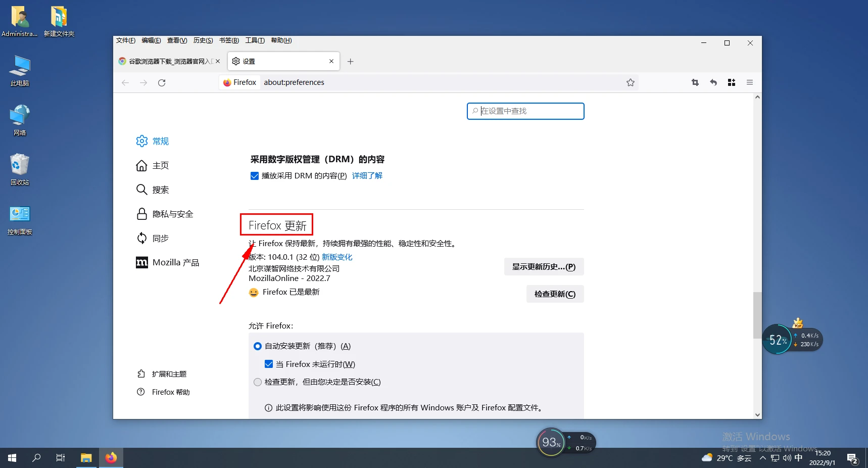This screenshot has width=868, height=468.
Task: Click scrollbar up arrow
Action: (757, 97)
